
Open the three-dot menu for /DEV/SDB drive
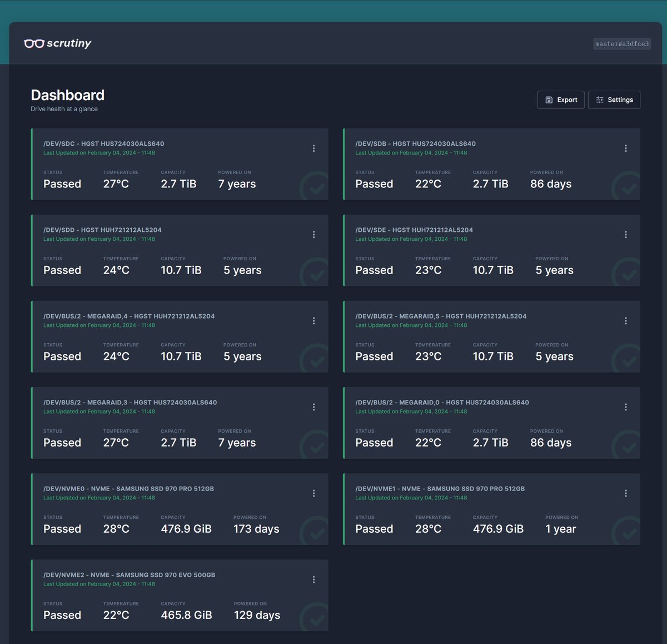point(626,148)
